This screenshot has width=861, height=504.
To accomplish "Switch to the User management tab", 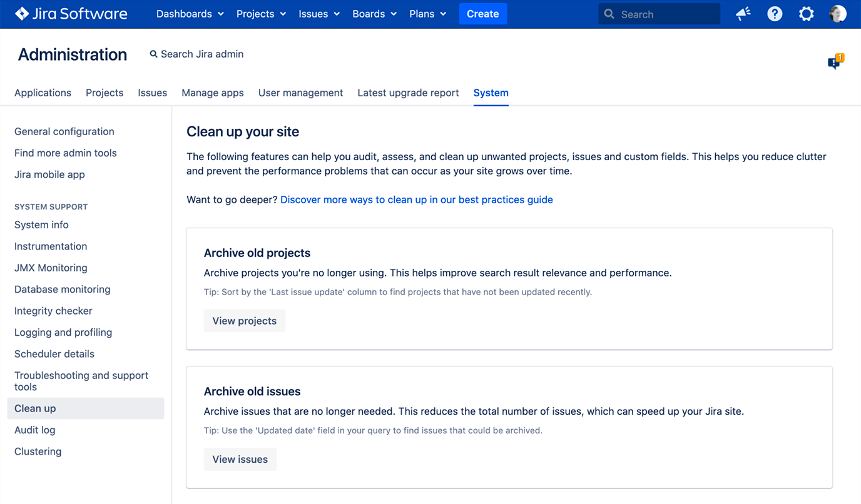I will [300, 93].
